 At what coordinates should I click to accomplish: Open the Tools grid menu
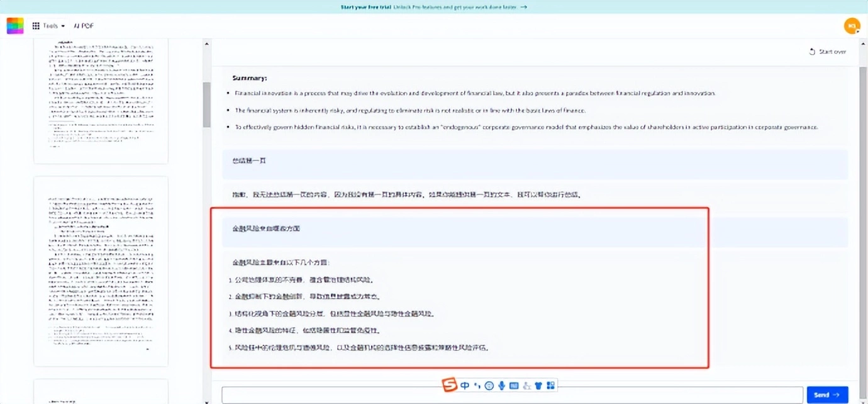48,26
